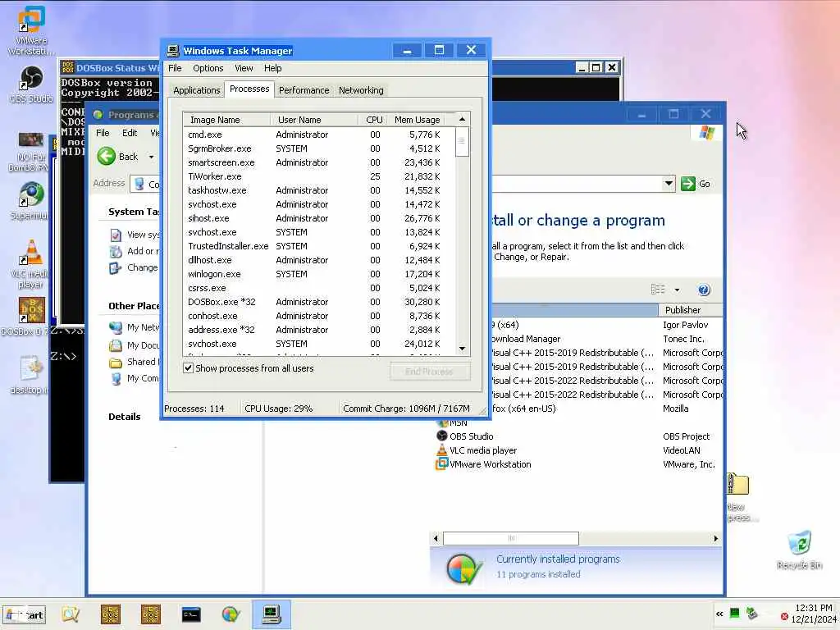
Task: Open OBS Studio desktop icon
Action: click(x=31, y=84)
